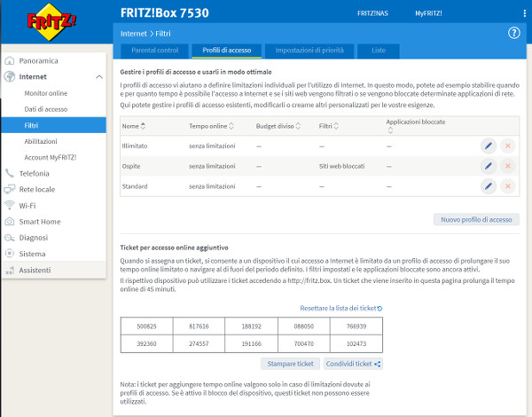
Task: Click the FRITZ! logo
Action: tap(51, 21)
